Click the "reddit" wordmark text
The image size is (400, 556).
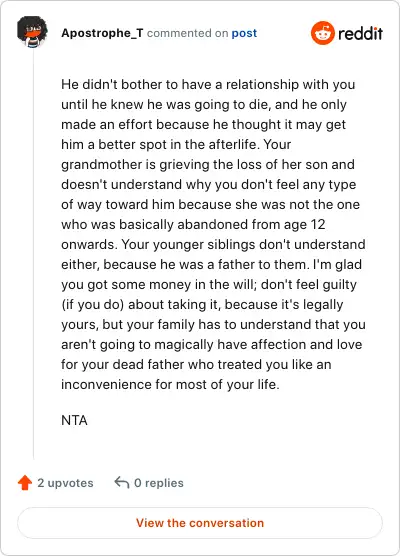[360, 33]
